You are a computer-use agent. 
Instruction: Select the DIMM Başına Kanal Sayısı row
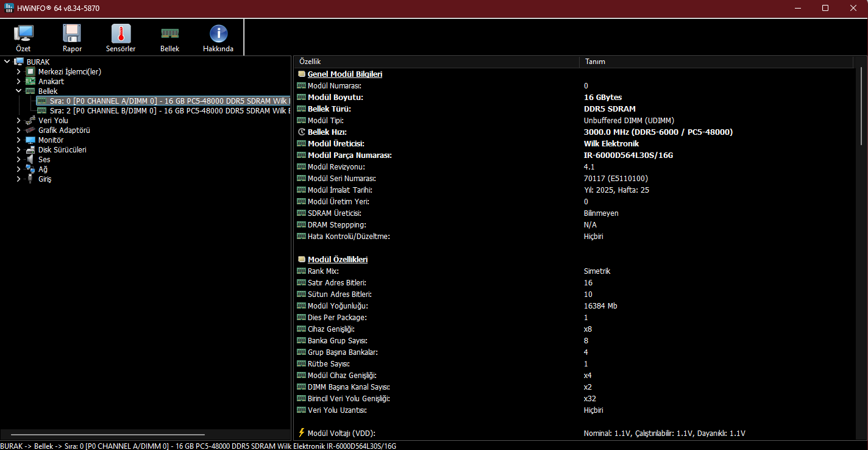tap(575, 387)
